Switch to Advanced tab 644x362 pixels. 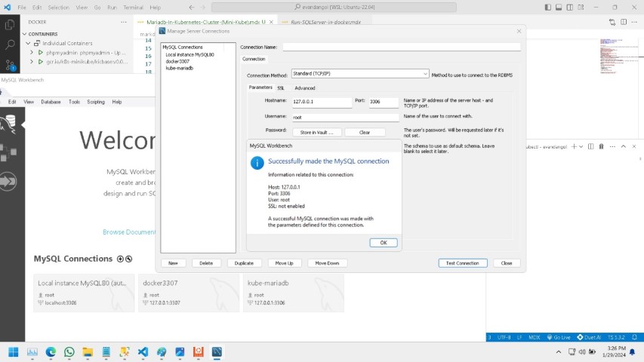[305, 87]
